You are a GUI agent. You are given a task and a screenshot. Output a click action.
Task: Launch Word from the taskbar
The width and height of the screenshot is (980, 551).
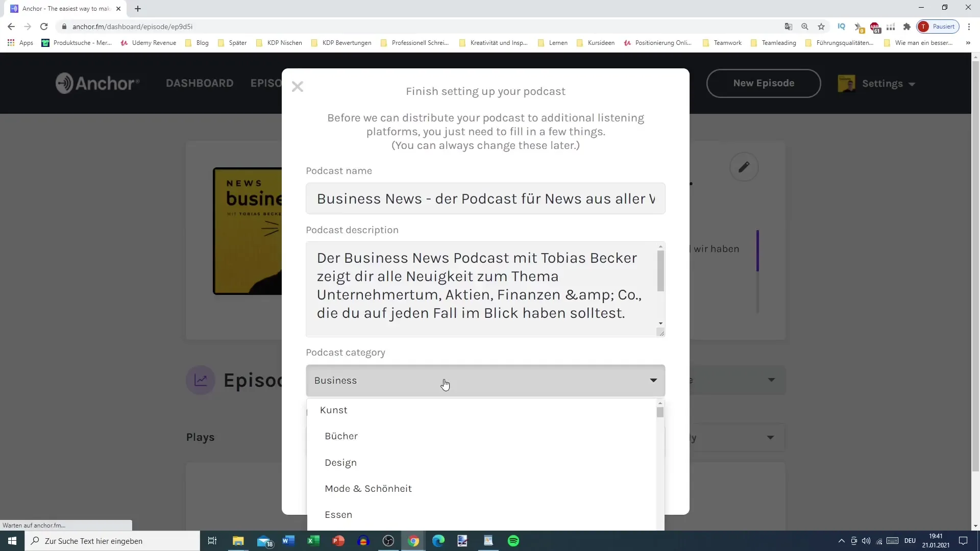click(288, 541)
